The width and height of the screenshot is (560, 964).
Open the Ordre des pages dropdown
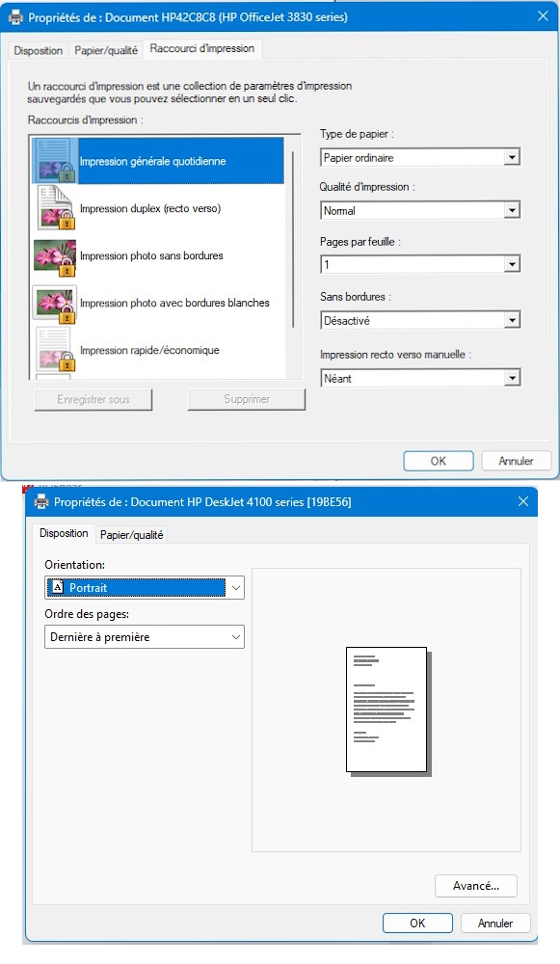point(145,637)
